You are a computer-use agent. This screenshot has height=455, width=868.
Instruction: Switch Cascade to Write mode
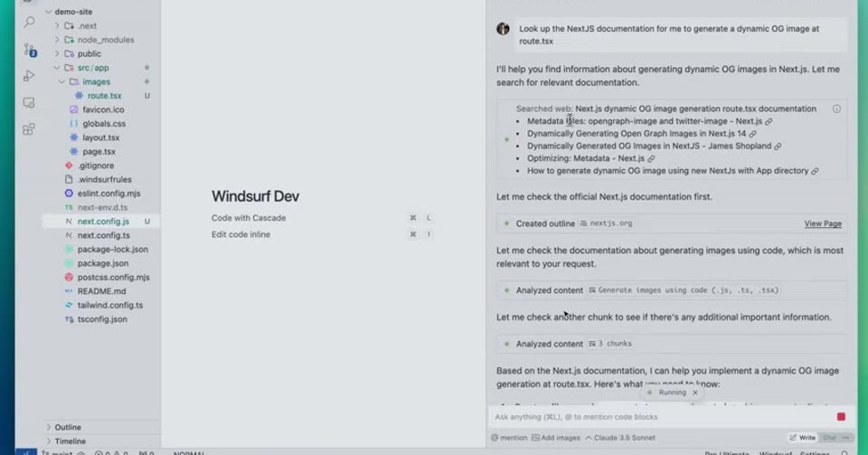point(802,438)
